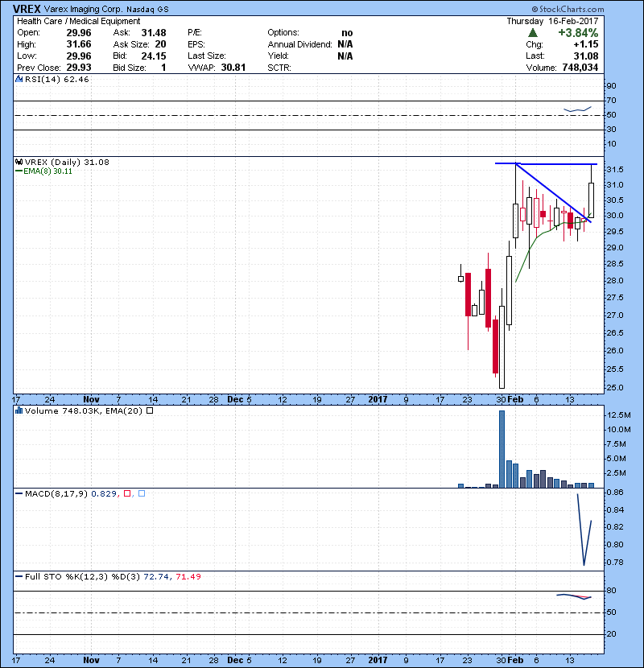Click the High value 31.66
The width and height of the screenshot is (644, 668).
[79, 44]
